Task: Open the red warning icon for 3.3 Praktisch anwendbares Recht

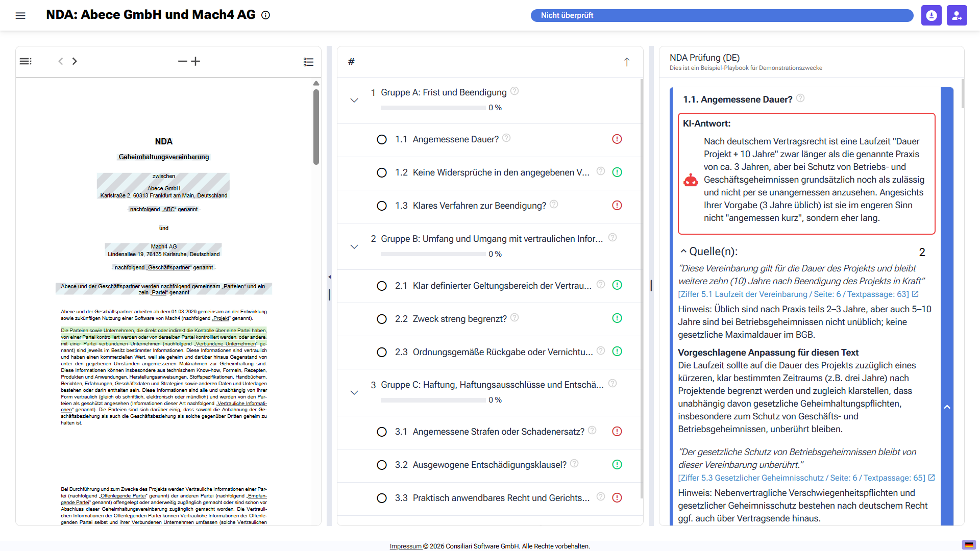Action: [617, 497]
